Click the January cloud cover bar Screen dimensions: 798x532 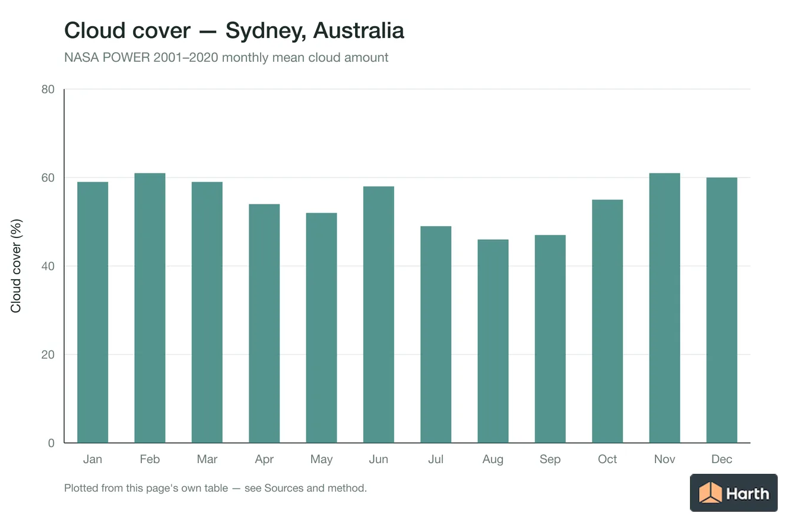coord(93,312)
